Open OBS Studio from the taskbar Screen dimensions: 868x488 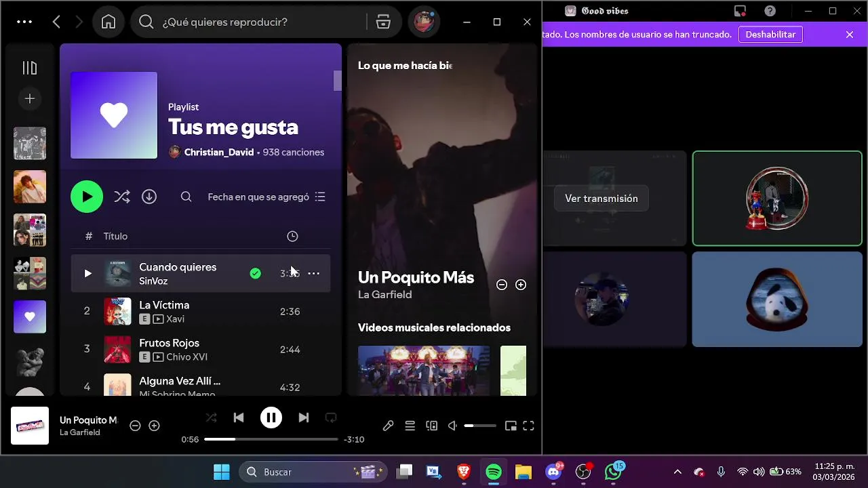(583, 472)
